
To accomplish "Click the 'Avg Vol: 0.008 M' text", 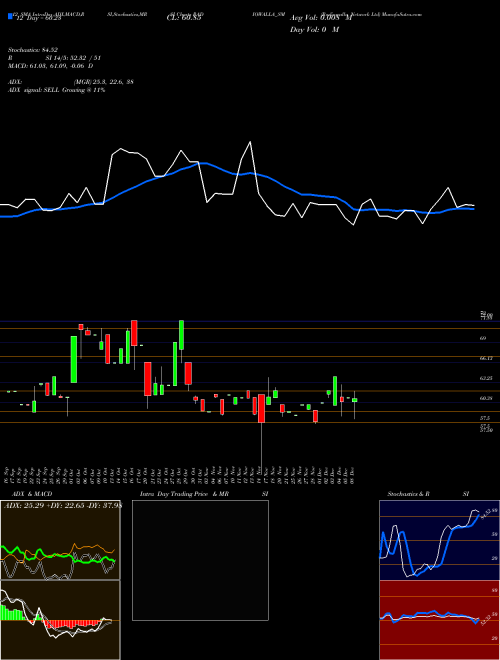I will click(x=321, y=18).
